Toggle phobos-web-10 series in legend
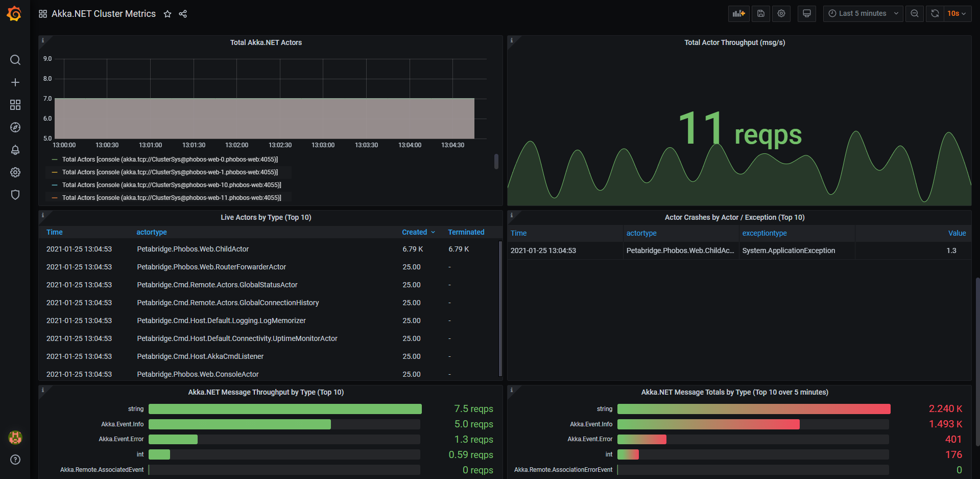 tap(172, 185)
